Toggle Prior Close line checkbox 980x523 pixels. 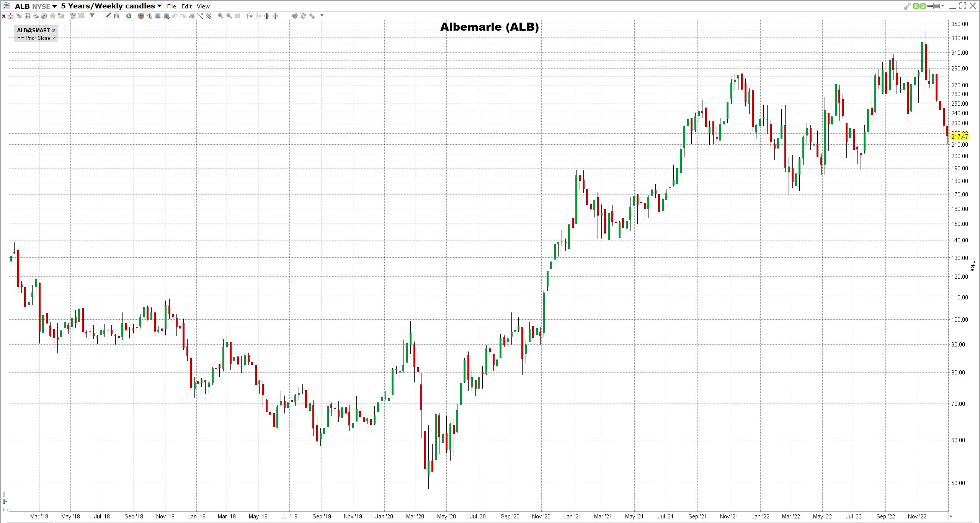54,38
